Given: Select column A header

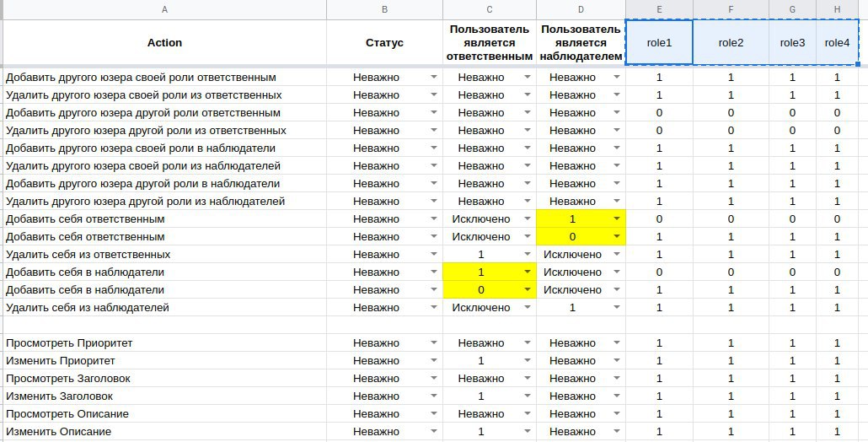Looking at the screenshot, I should [164, 9].
